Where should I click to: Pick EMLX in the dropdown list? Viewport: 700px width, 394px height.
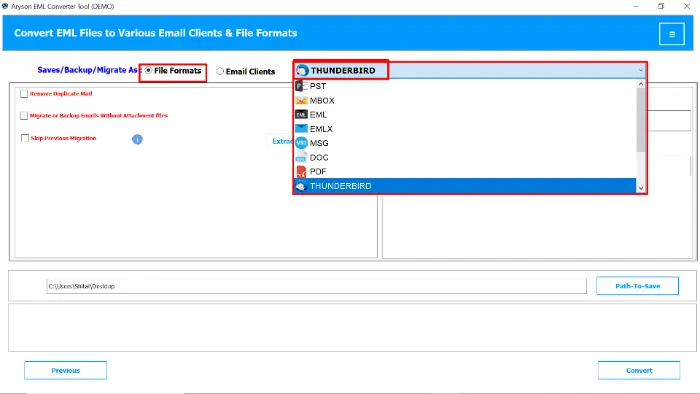pos(465,129)
